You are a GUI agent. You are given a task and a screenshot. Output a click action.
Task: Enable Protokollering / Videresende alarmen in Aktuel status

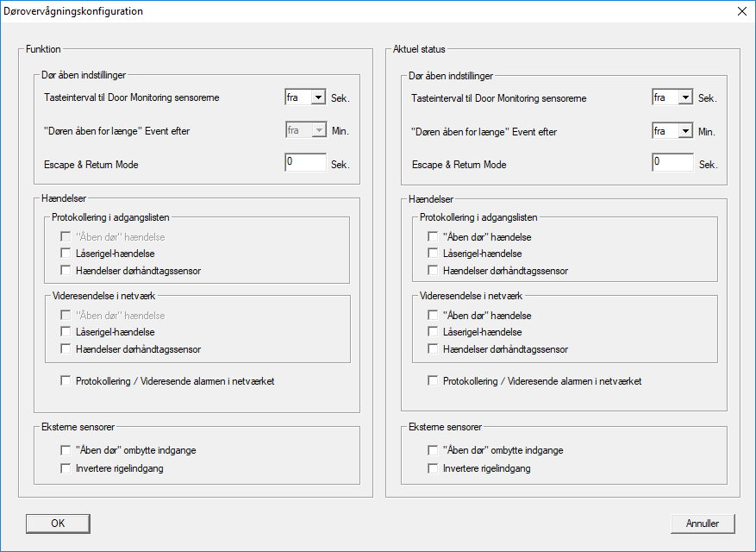point(433,381)
